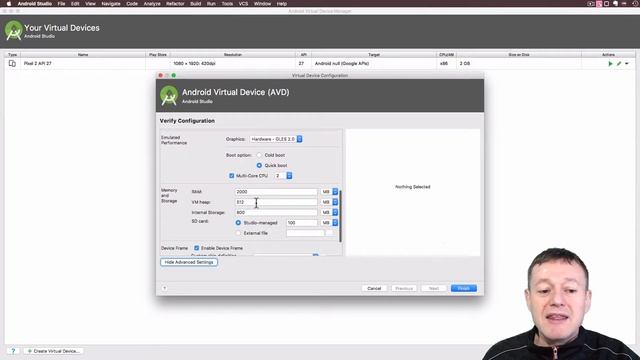Viewport: 640px width, 360px height.
Task: Open the Run menu
Action: tap(211, 4)
